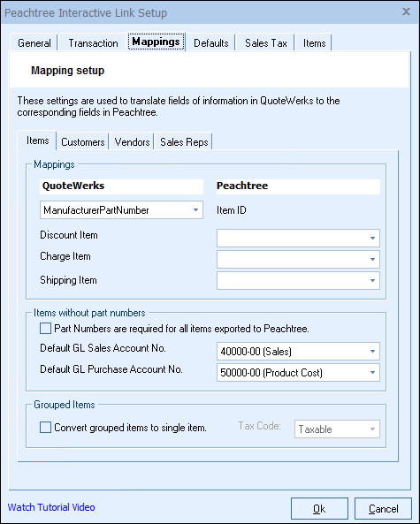The height and width of the screenshot is (524, 420).
Task: Open the Vendors mapping sub-tab
Action: (132, 142)
